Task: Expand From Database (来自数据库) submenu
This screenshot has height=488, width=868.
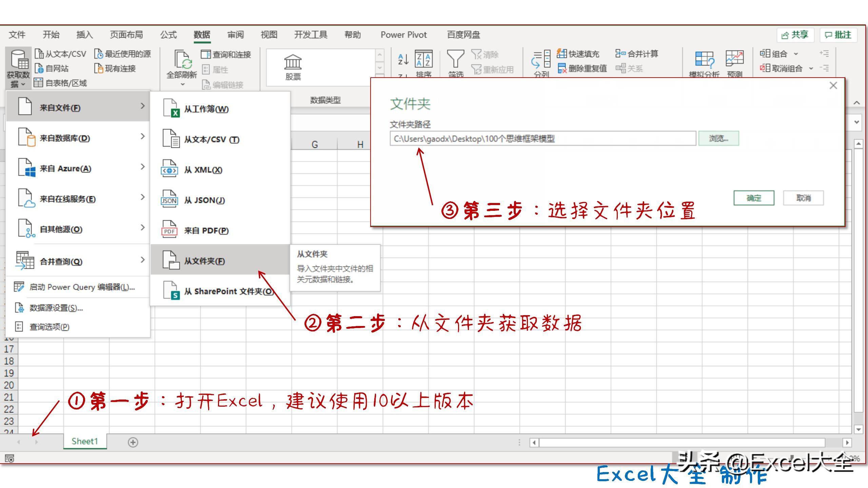Action: click(x=78, y=138)
